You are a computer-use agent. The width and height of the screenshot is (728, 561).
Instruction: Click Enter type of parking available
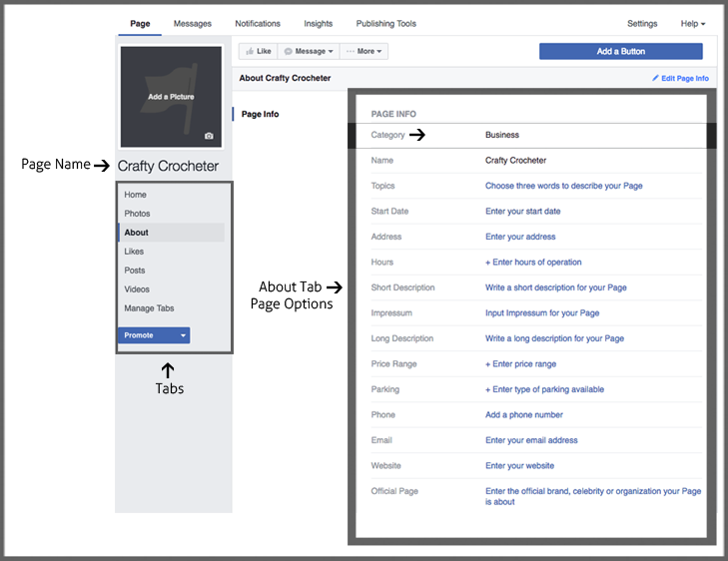(x=544, y=389)
